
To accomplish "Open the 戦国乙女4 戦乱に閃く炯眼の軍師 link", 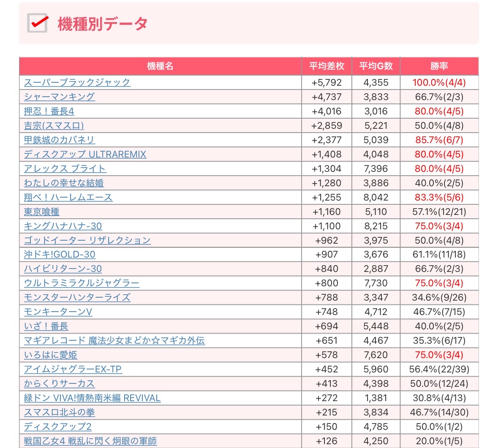I will (x=90, y=441).
